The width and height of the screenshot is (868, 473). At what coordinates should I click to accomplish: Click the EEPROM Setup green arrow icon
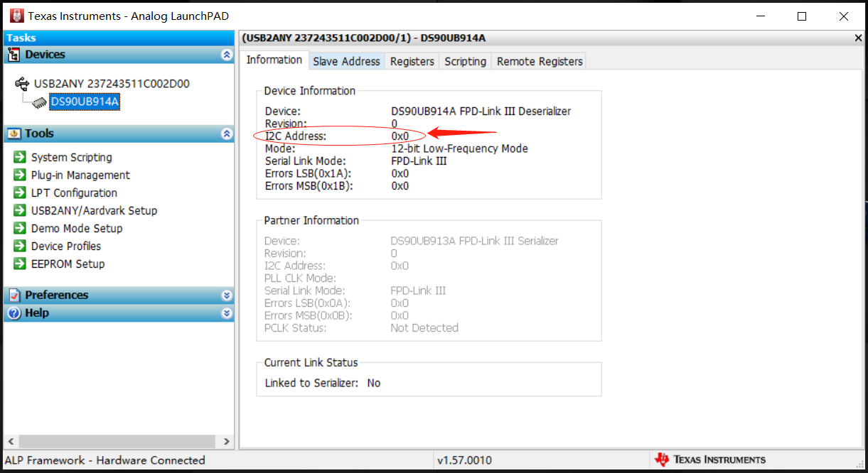20,263
